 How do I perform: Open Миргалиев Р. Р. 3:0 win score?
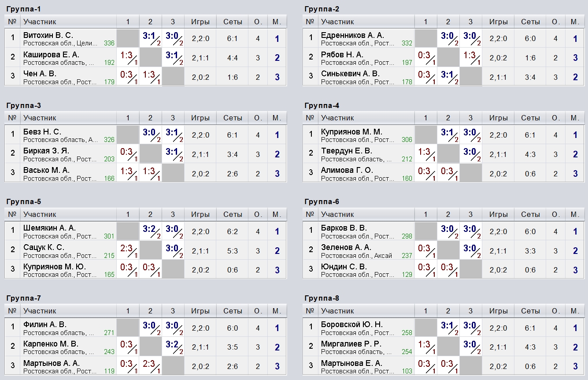tap(470, 347)
